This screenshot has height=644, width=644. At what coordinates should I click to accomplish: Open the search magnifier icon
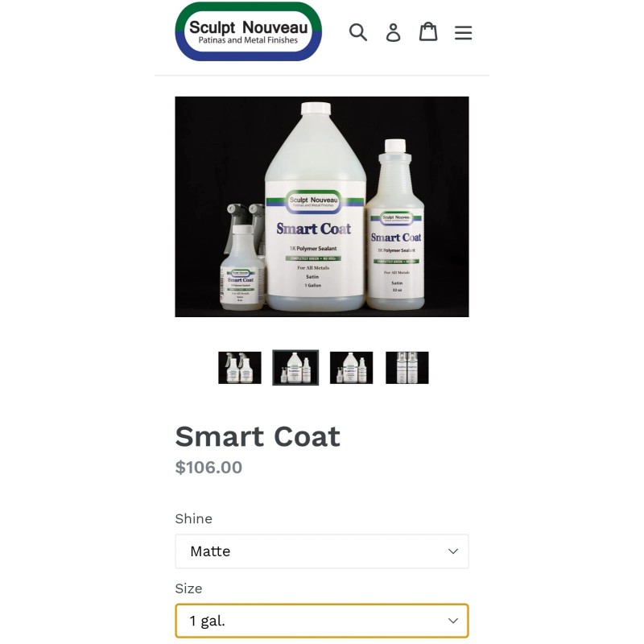point(357,32)
